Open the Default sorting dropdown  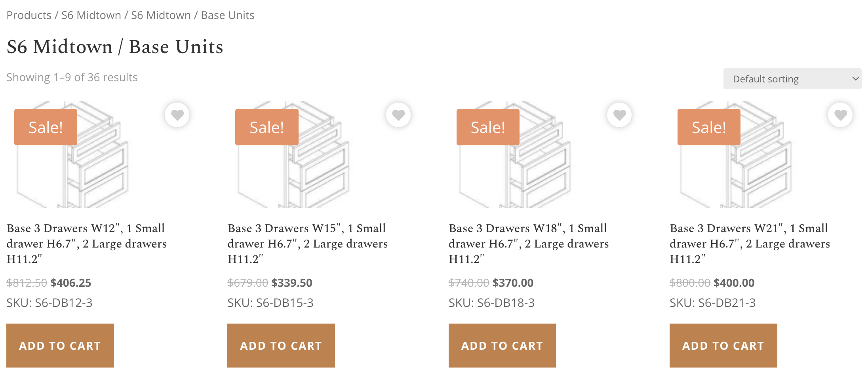click(x=792, y=79)
